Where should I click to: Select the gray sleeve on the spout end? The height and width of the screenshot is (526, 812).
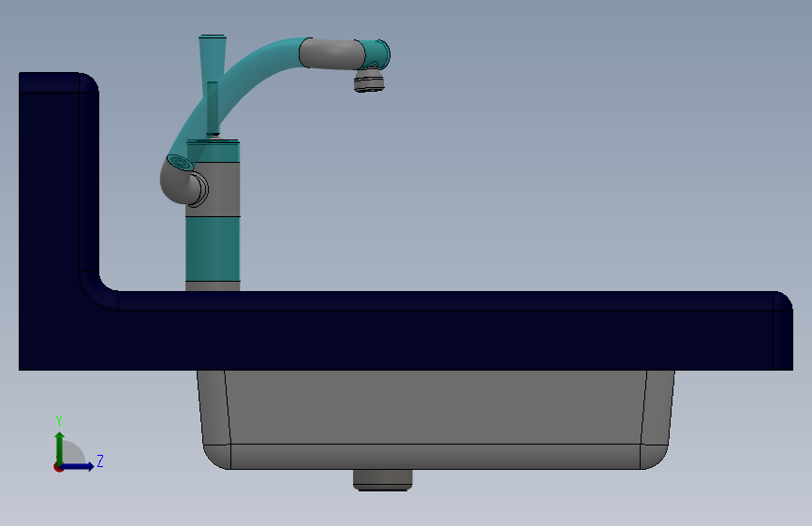(x=331, y=53)
